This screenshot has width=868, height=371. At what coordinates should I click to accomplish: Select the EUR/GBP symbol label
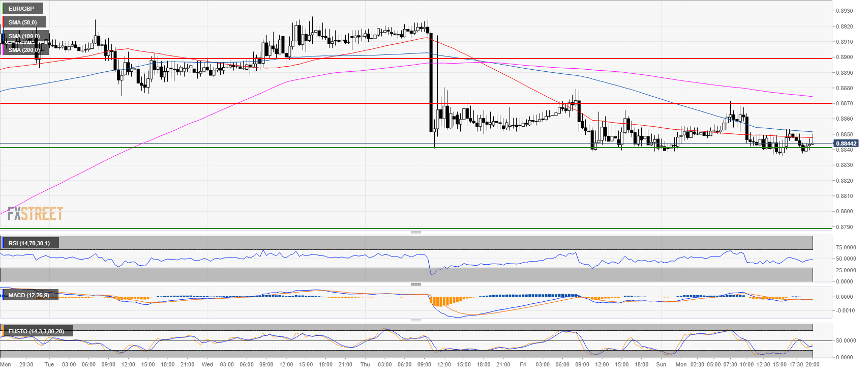(x=22, y=9)
